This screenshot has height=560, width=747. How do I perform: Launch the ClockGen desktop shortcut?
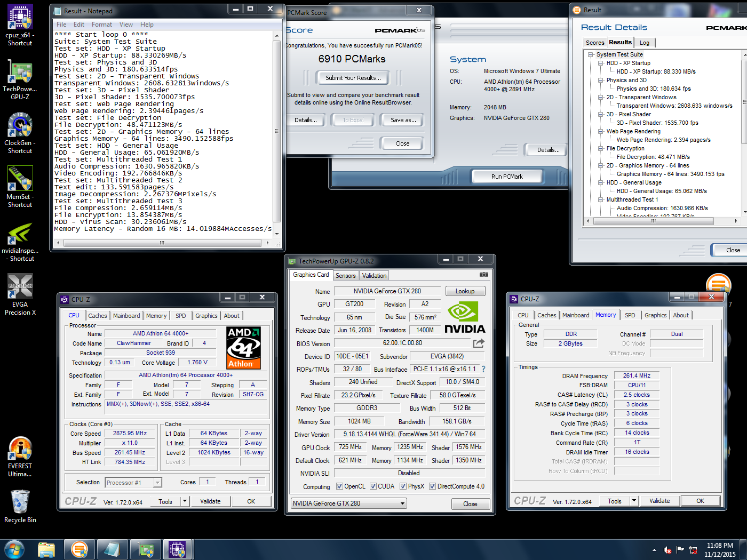coord(20,133)
